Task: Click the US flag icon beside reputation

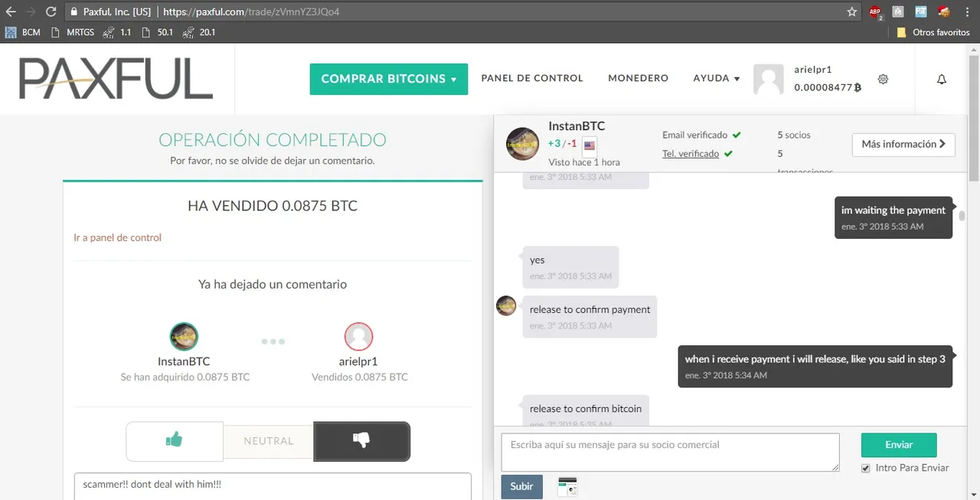Action: point(590,145)
